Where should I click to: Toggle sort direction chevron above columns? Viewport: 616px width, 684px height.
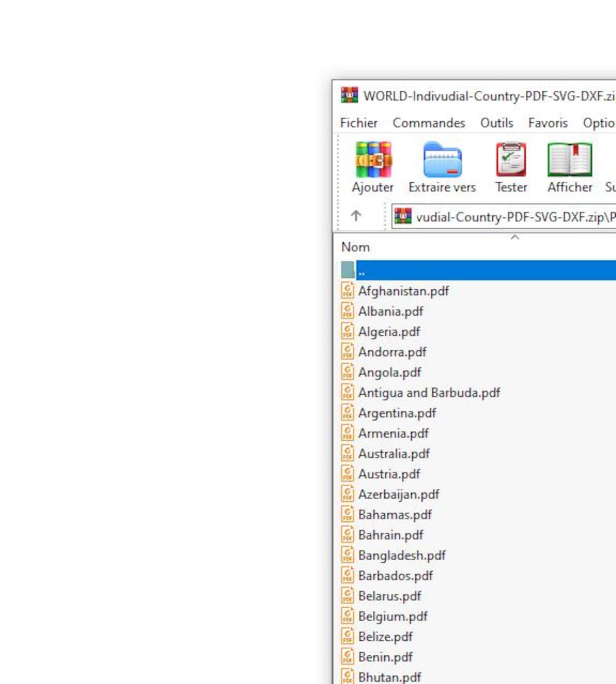(x=515, y=237)
